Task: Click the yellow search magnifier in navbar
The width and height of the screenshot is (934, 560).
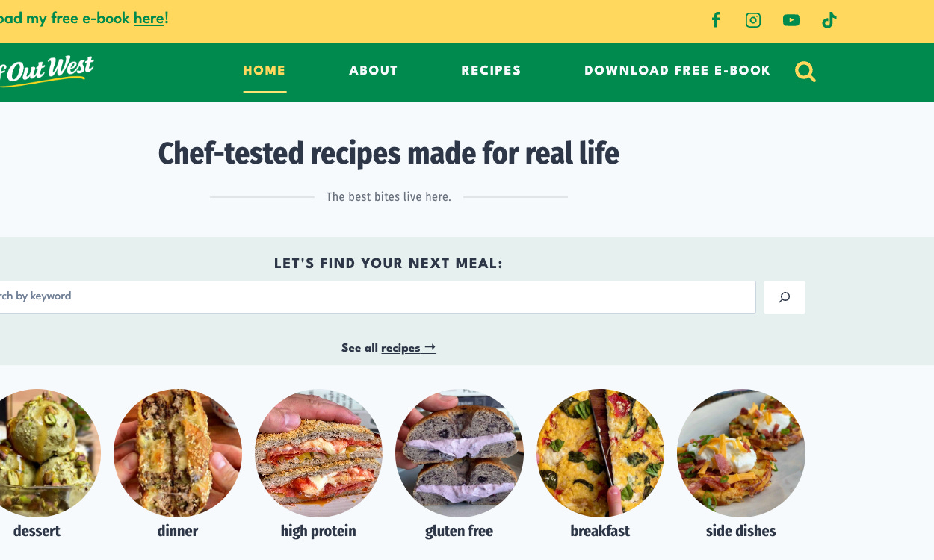Action: coord(805,72)
